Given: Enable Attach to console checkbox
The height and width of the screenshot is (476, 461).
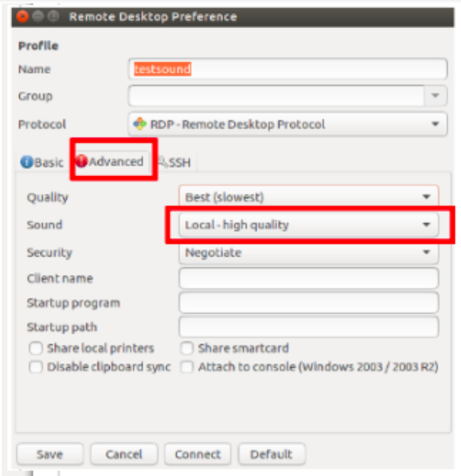Looking at the screenshot, I should [186, 367].
